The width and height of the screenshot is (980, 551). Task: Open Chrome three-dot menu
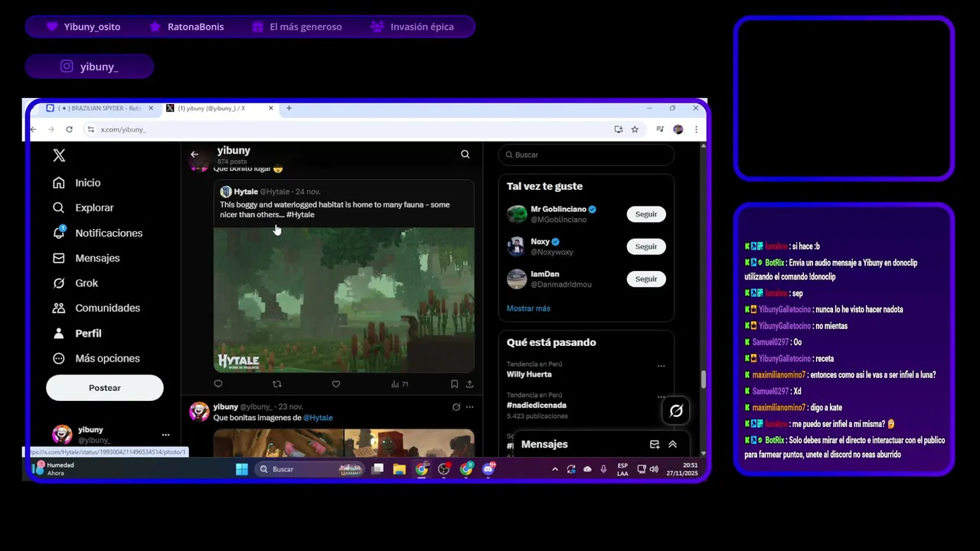[x=696, y=129]
